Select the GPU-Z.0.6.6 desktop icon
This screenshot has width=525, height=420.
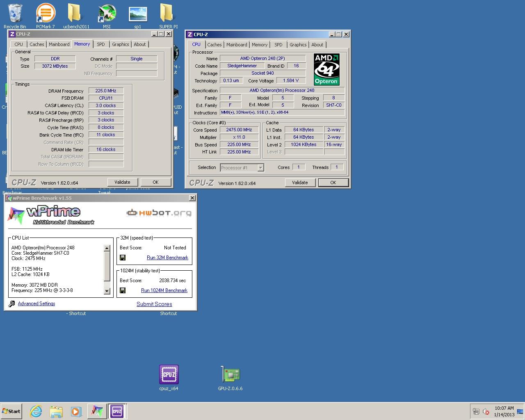pos(231,377)
